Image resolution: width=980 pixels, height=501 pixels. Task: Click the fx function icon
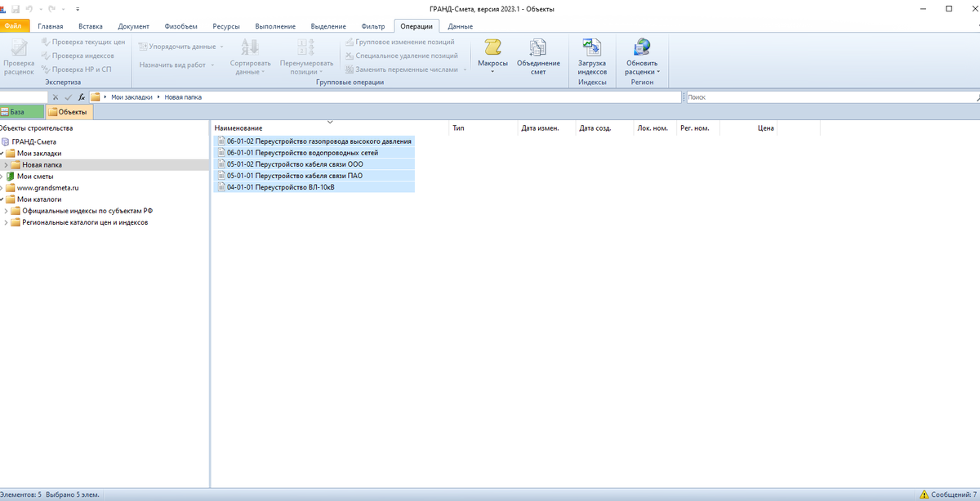[x=81, y=97]
